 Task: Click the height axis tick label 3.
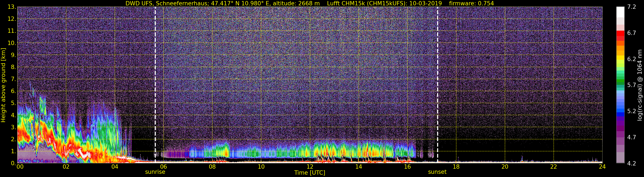[13, 127]
